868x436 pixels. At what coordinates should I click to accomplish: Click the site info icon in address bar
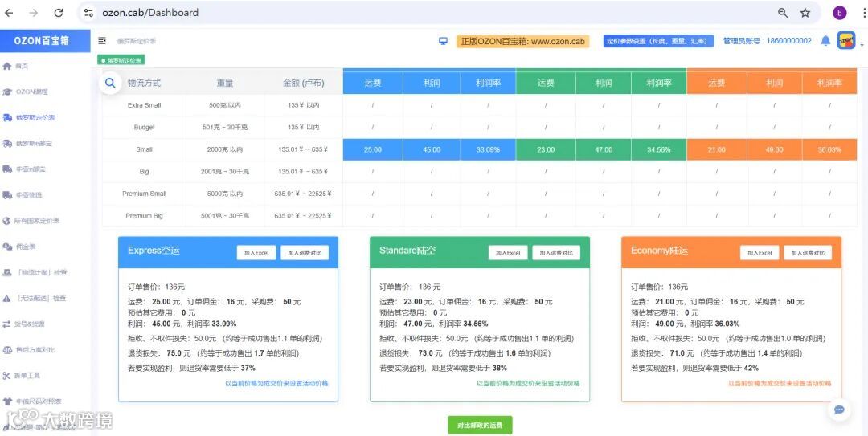pyautogui.click(x=88, y=13)
